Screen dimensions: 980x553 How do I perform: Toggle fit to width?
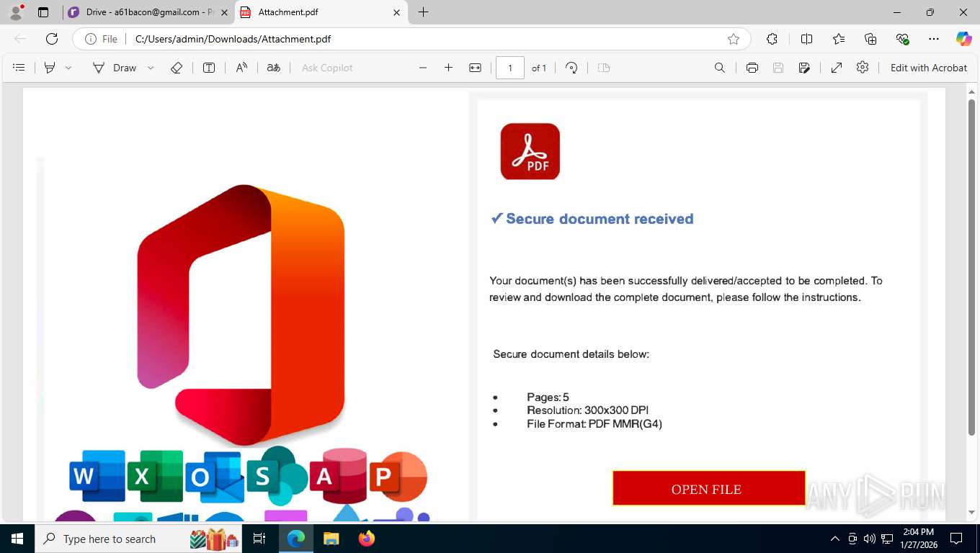click(475, 68)
